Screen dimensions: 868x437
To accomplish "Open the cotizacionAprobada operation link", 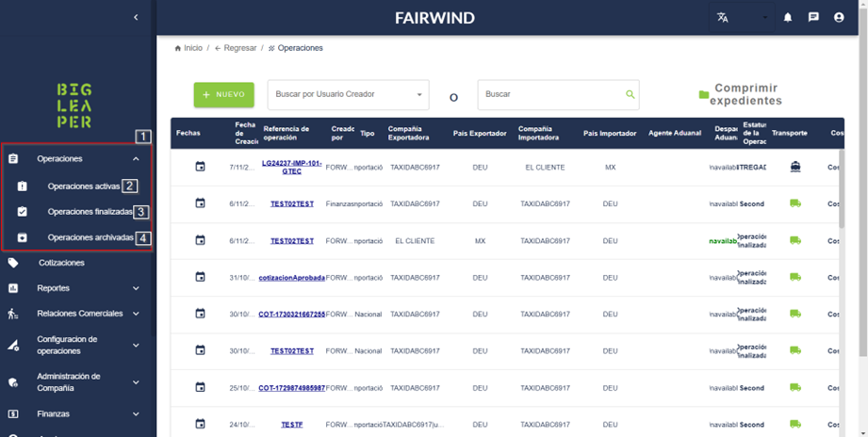I will (x=292, y=278).
